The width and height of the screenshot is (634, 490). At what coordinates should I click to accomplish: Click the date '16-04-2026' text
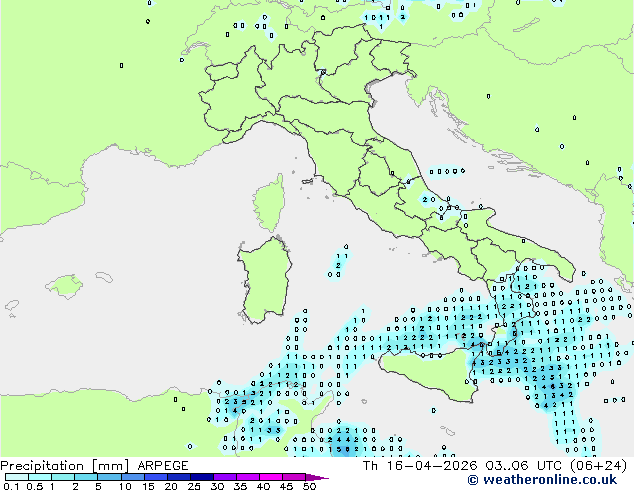(432, 466)
